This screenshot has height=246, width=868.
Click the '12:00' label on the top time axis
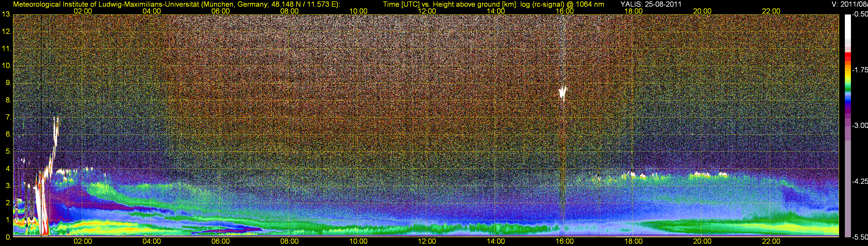[x=427, y=11]
